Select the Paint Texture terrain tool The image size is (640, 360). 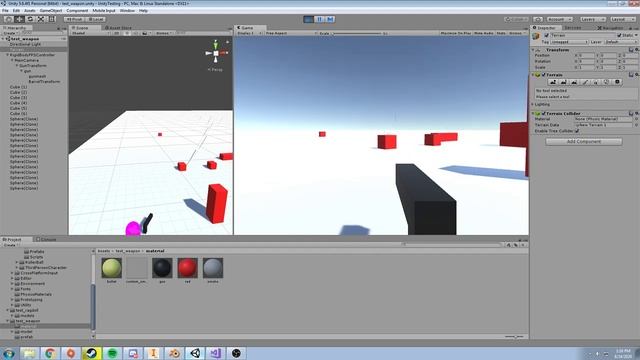point(585,82)
